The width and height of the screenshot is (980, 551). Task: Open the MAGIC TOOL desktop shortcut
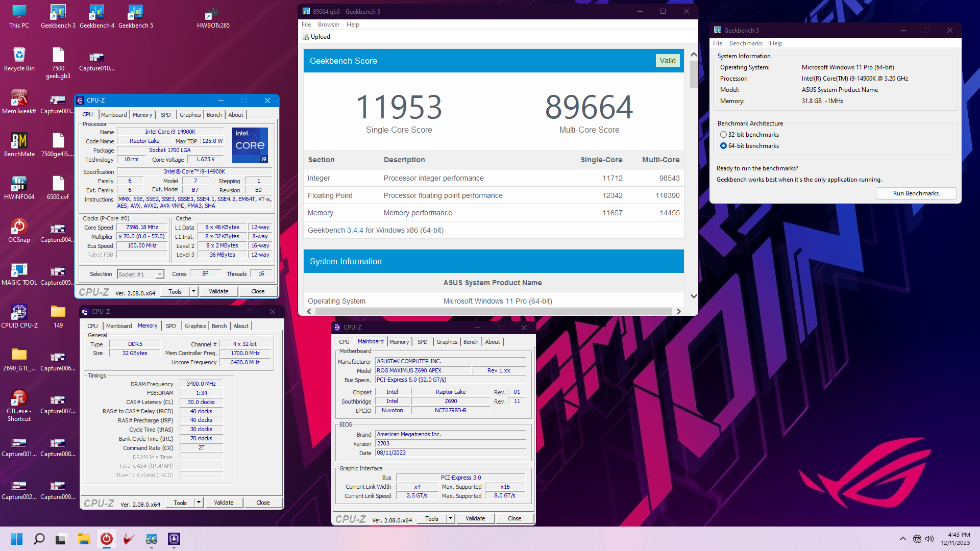19,273
